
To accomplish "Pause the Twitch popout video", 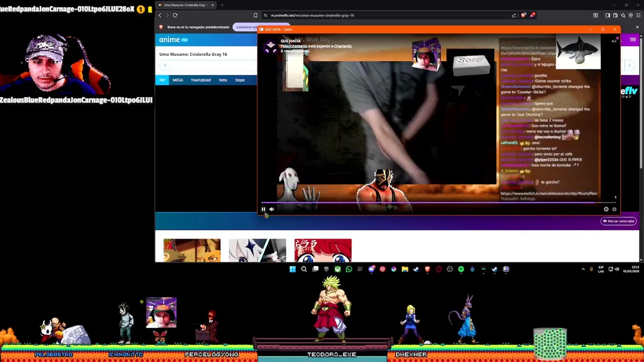I will [x=263, y=209].
